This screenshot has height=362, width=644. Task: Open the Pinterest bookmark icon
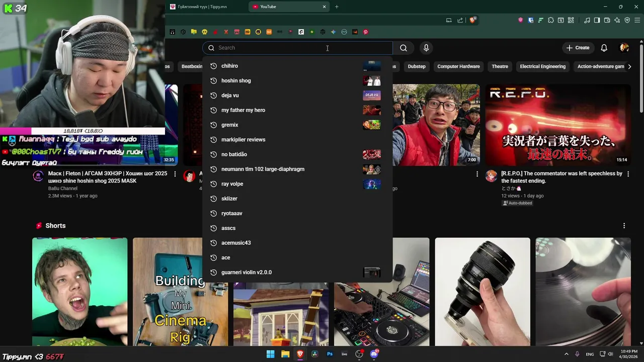[x=365, y=32]
